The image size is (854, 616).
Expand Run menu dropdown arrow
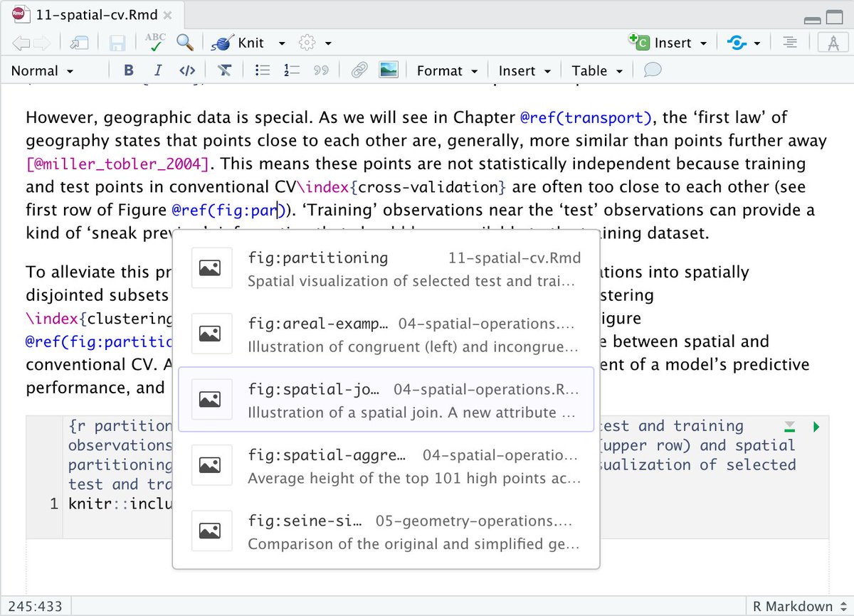757,43
